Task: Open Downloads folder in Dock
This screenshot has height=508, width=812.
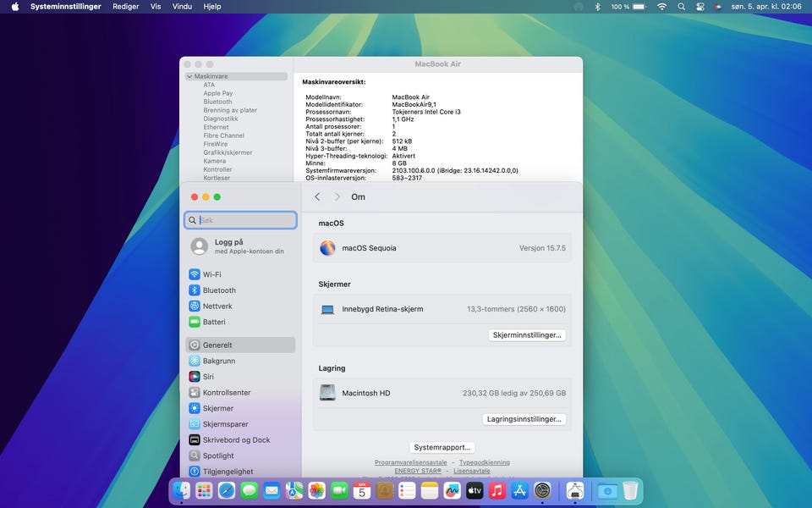Action: (607, 490)
